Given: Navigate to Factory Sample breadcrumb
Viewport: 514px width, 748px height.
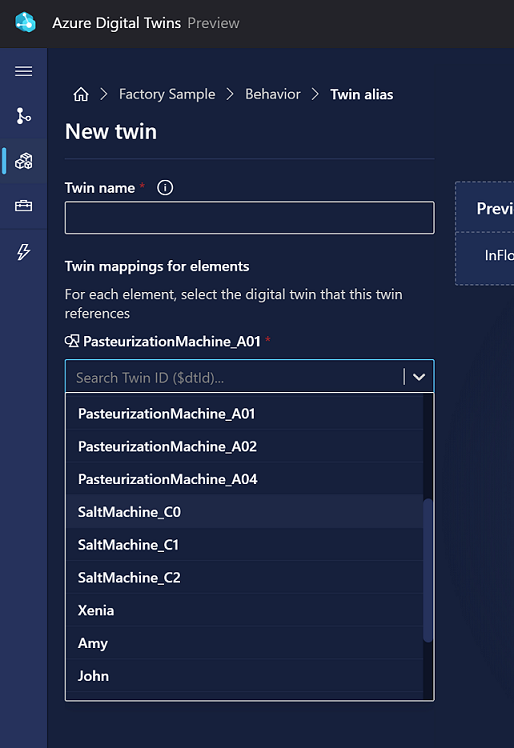Looking at the screenshot, I should (167, 94).
